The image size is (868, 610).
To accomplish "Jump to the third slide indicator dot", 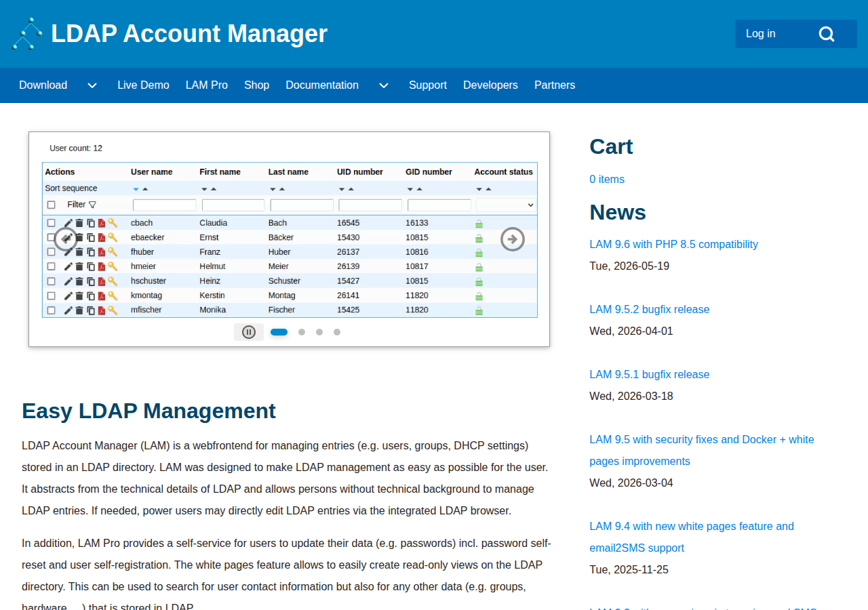I will [x=319, y=332].
